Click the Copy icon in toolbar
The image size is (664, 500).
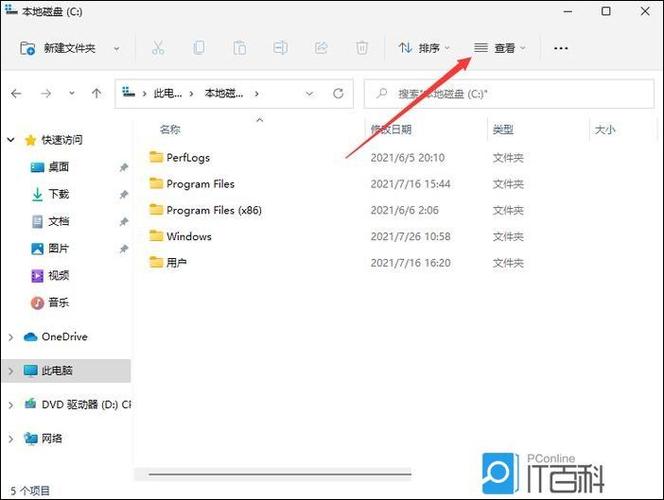click(x=199, y=48)
